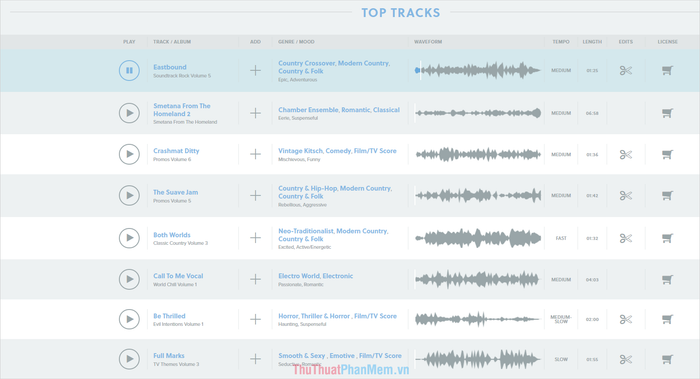
Task: Add Be Thrilled with the plus icon
Action: click(x=255, y=319)
